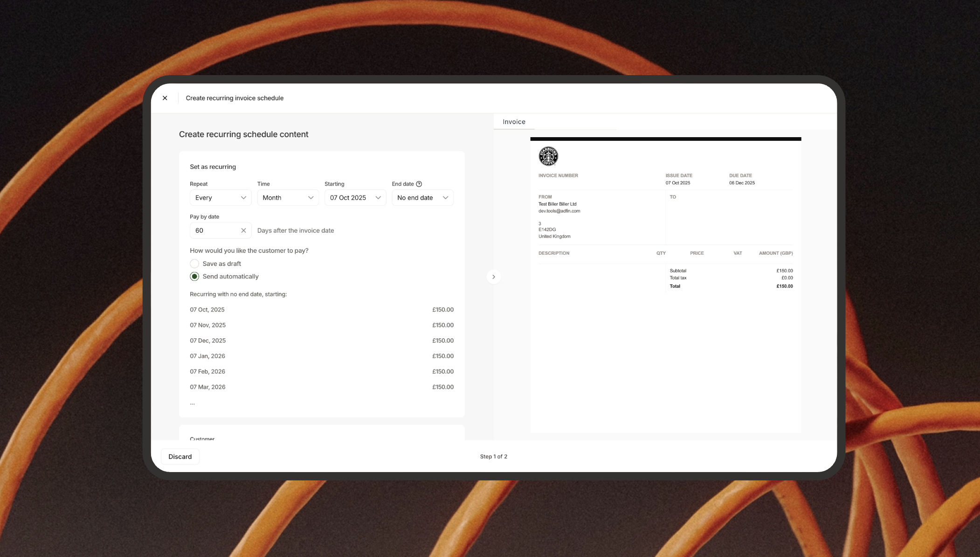This screenshot has width=980, height=557.
Task: Close the recurring invoice schedule dialog
Action: [x=165, y=98]
